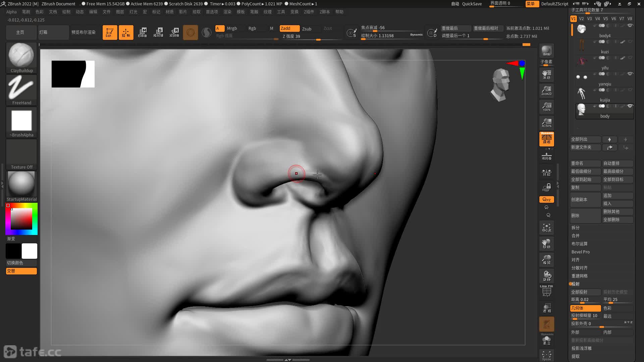The image size is (644, 362).
Task: Reset the canvas zoom to 100%
Action: pyautogui.click(x=547, y=107)
